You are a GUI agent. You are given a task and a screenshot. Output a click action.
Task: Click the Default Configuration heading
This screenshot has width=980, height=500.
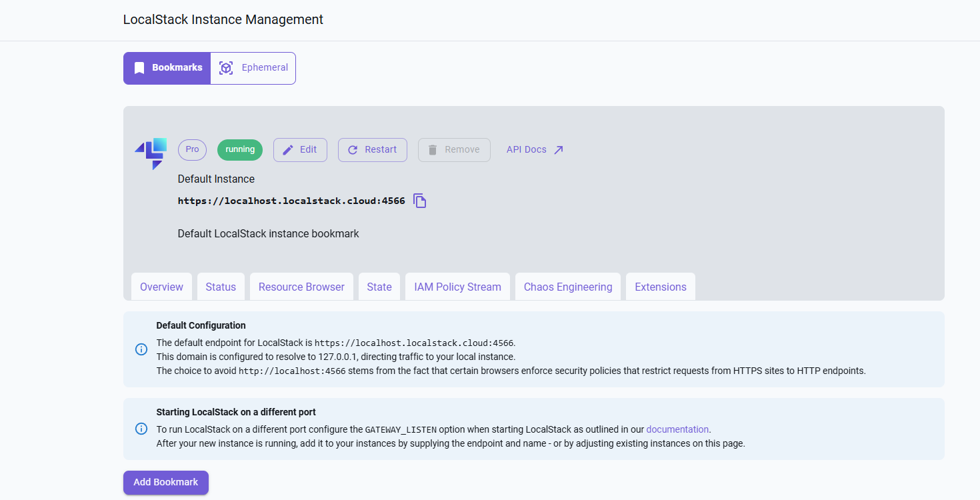(201, 326)
